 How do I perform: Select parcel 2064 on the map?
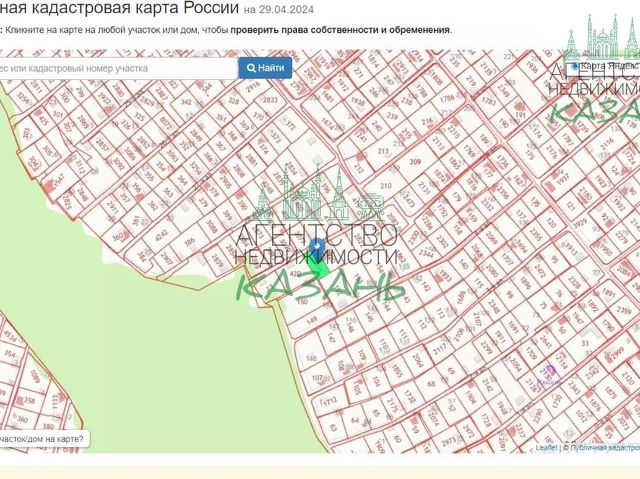[x=417, y=360]
